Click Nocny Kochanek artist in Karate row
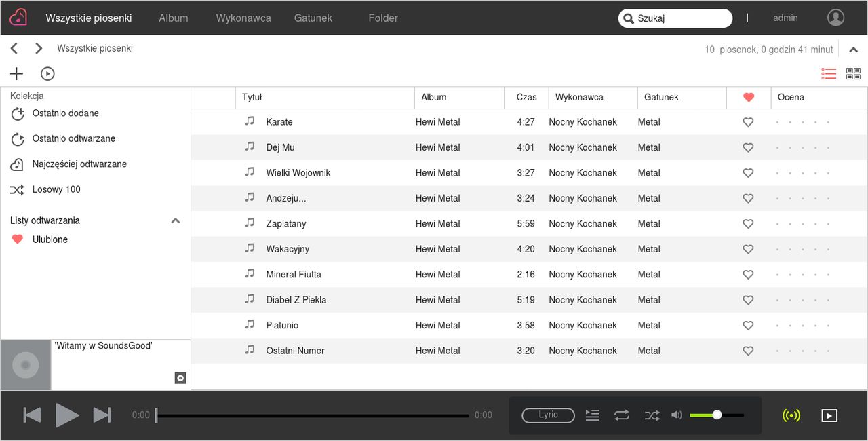 click(x=583, y=122)
